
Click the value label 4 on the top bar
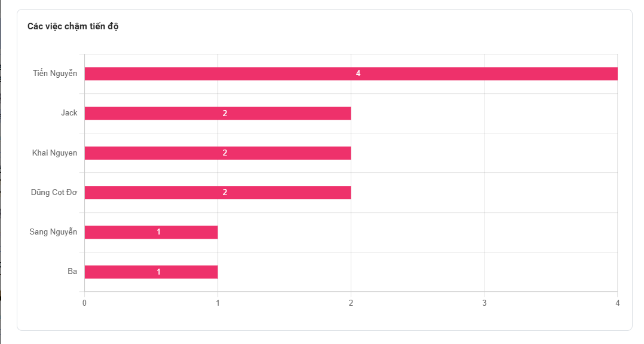pyautogui.click(x=358, y=74)
